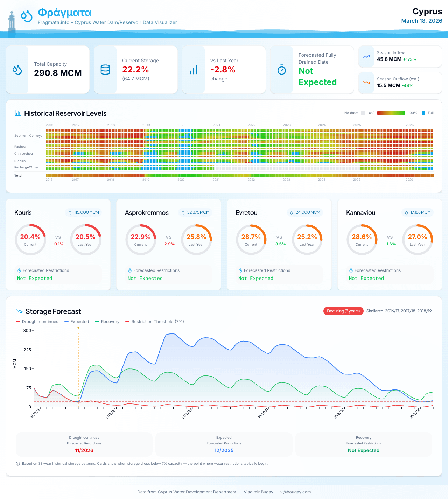Select the Kouris 115.000 MCM capacity badge

pyautogui.click(x=84, y=212)
